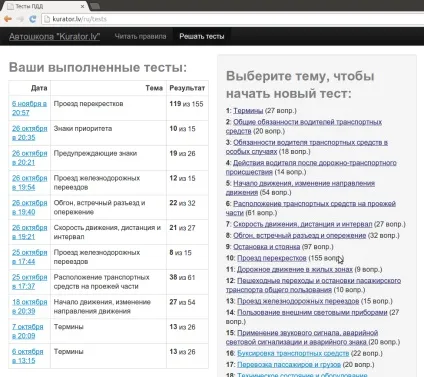Open test from 25 октября в 17:44
This screenshot has width=424, height=377.
(x=29, y=257)
